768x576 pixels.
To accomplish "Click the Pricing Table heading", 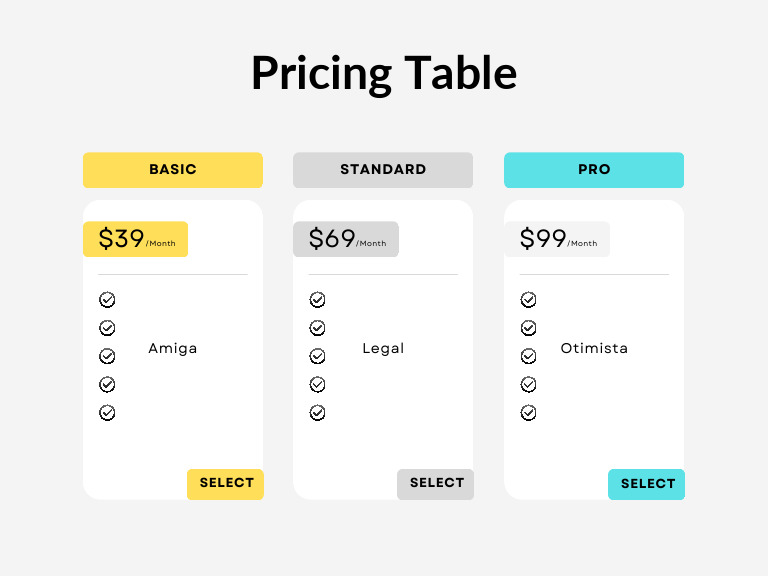I will coord(384,73).
